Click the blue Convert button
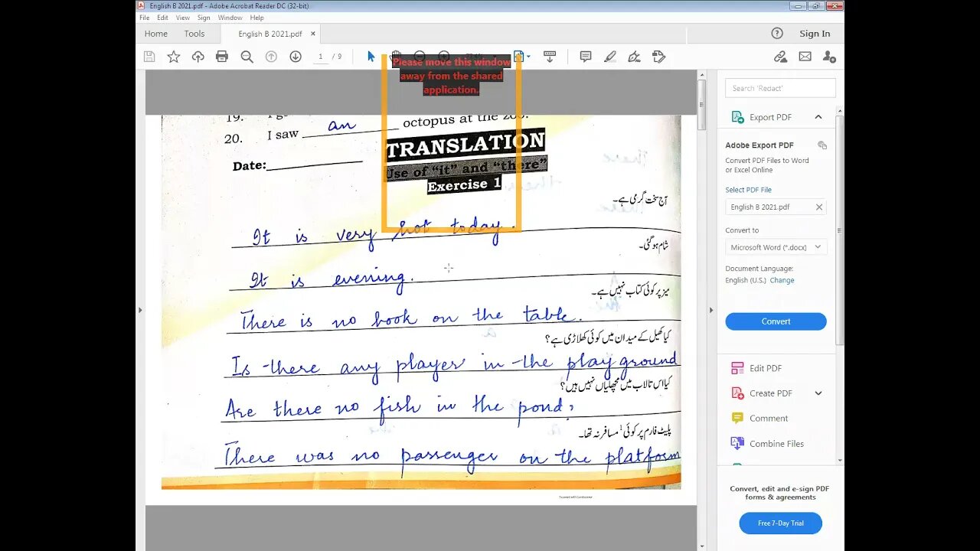This screenshot has width=980, height=551. coord(776,321)
